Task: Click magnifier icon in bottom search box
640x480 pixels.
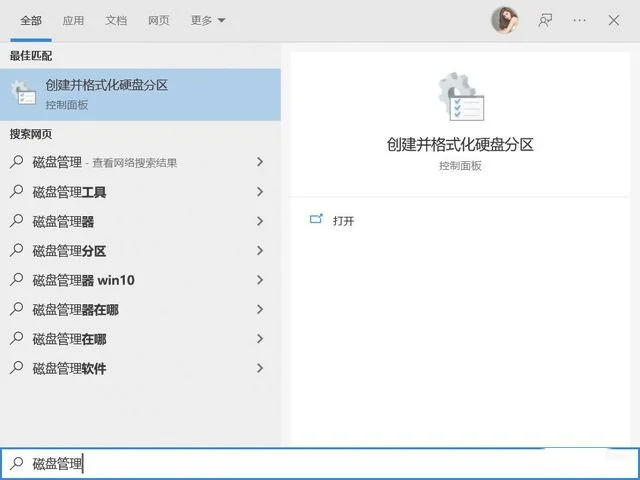Action: click(17, 463)
